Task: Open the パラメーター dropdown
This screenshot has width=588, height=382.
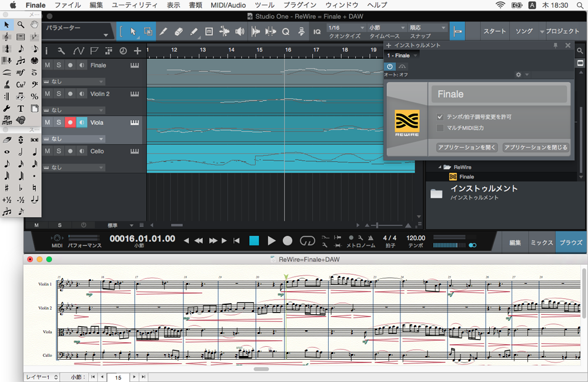Action: coord(78,31)
